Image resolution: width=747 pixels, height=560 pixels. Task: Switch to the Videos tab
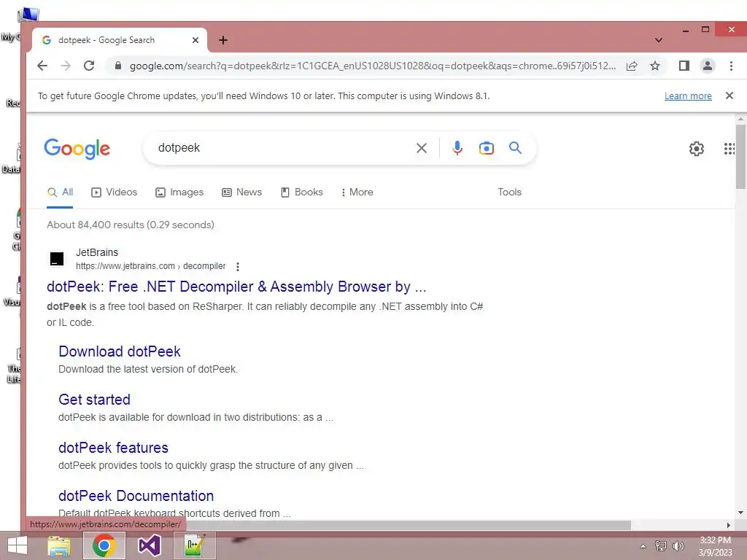(x=115, y=192)
